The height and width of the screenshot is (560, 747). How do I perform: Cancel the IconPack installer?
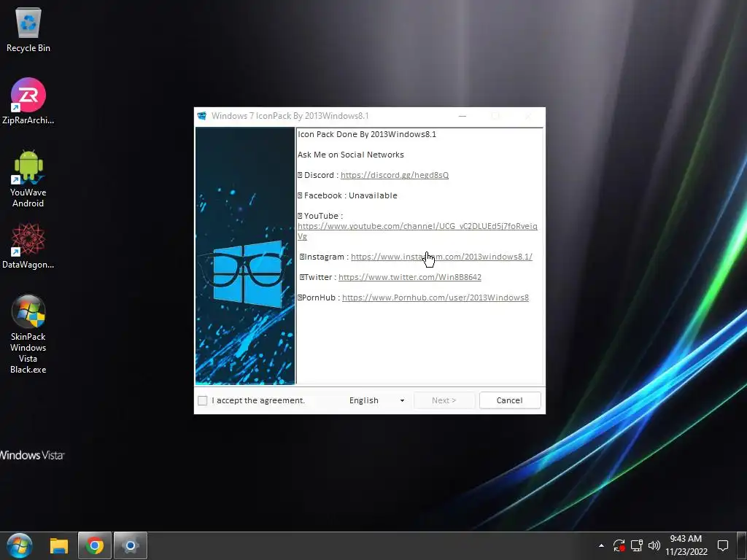click(x=510, y=400)
